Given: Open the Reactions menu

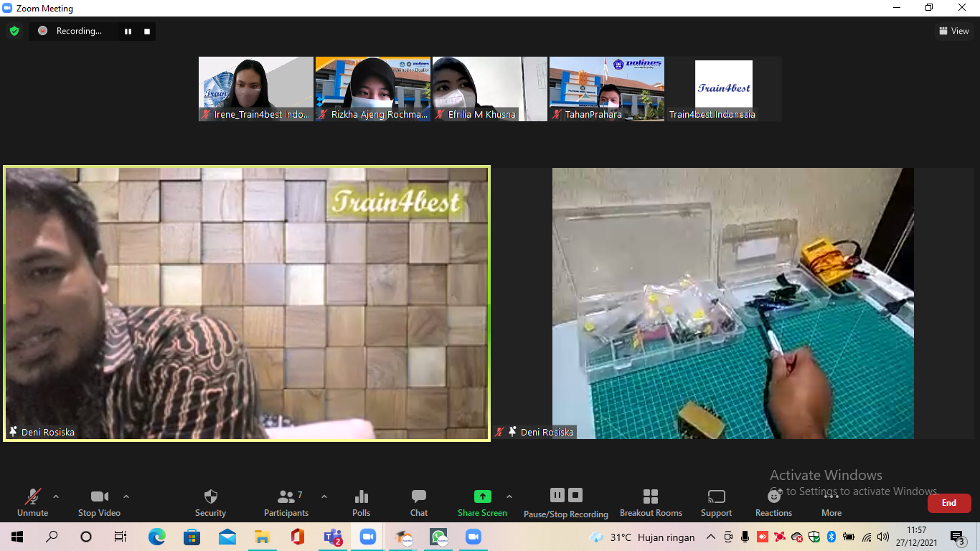Looking at the screenshot, I should (x=773, y=497).
